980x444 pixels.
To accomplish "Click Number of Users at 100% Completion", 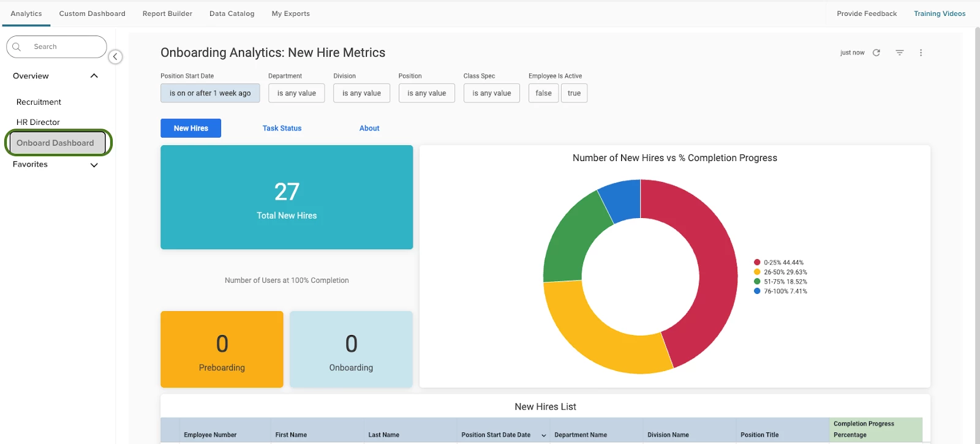I will coord(287,280).
